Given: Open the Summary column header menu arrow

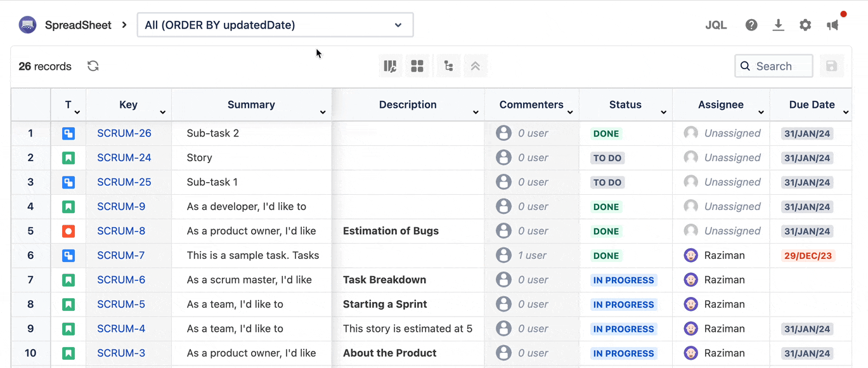Looking at the screenshot, I should (323, 112).
